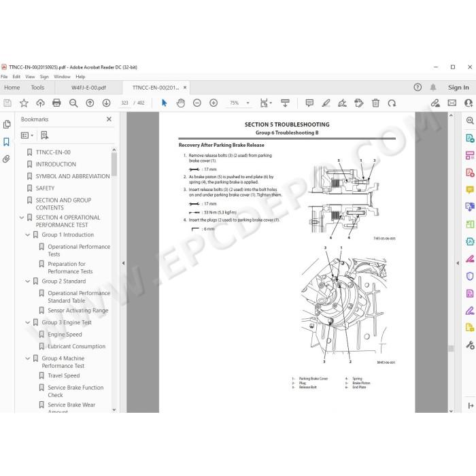Image resolution: width=476 pixels, height=476 pixels.
Task: Switch to W4FJ-E-00.pdf tab
Action: coord(88,88)
